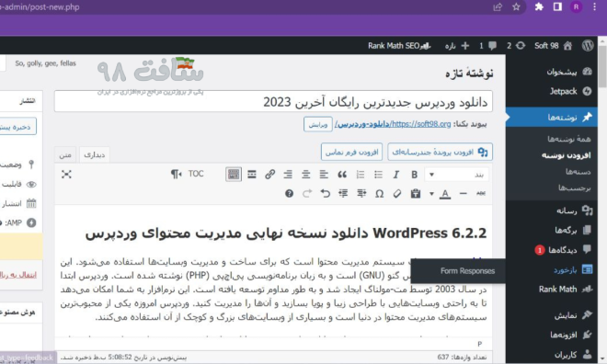The image size is (607, 364).
Task: Open the Categories submenu item
Action: tap(578, 171)
